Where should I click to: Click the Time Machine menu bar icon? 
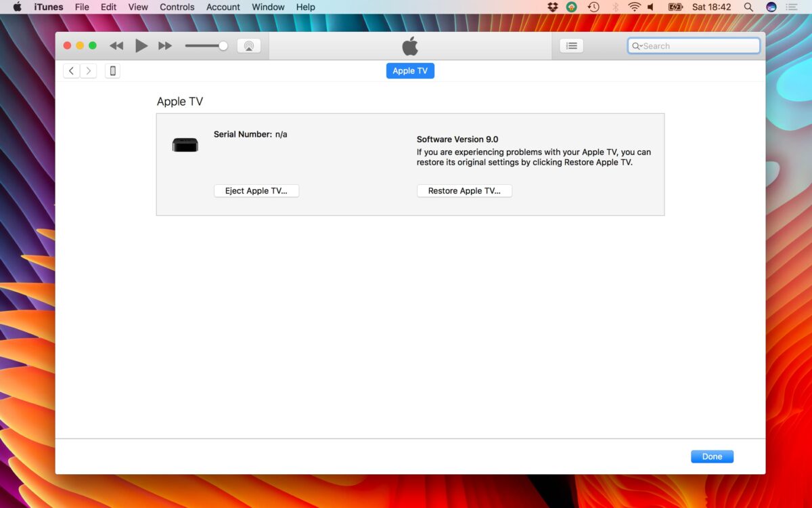point(593,7)
